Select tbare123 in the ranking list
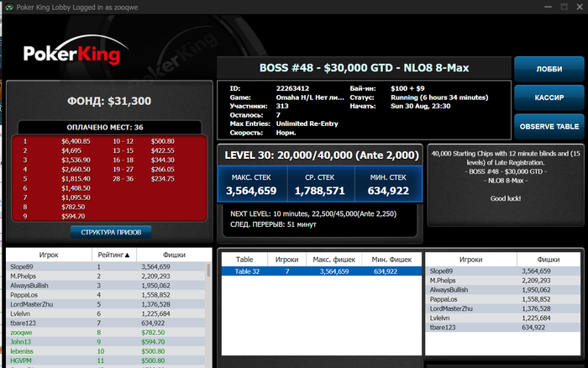The height and width of the screenshot is (368, 588). 106,323
